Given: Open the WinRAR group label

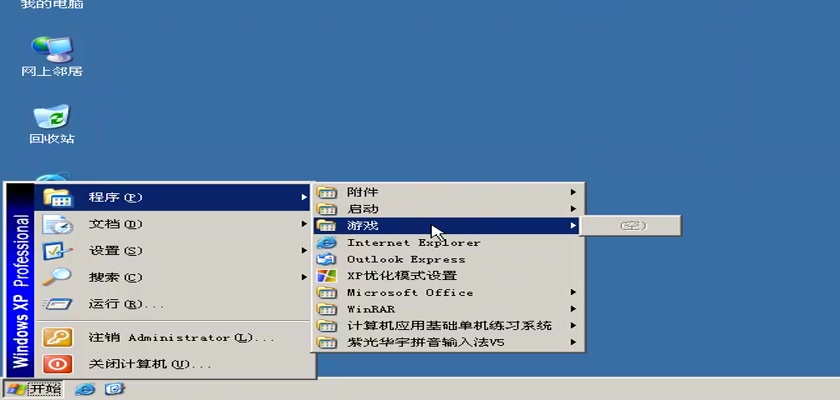Looking at the screenshot, I should pos(371,309).
